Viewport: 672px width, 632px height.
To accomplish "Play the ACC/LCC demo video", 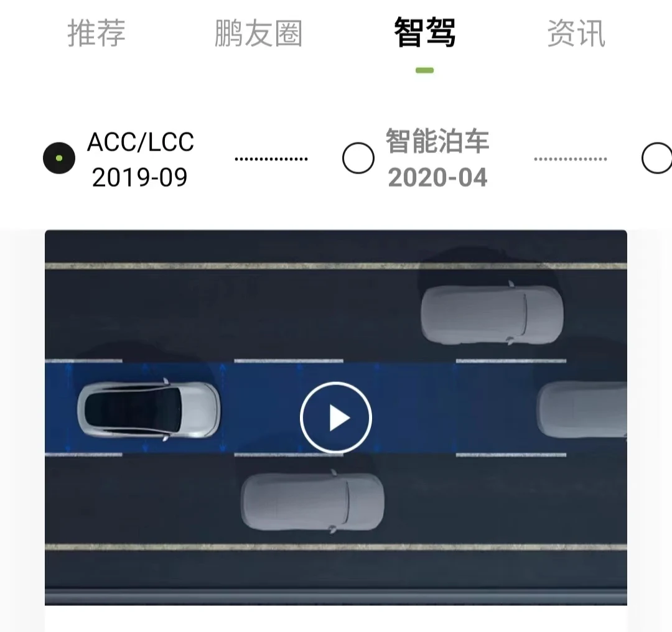I will tap(335, 417).
